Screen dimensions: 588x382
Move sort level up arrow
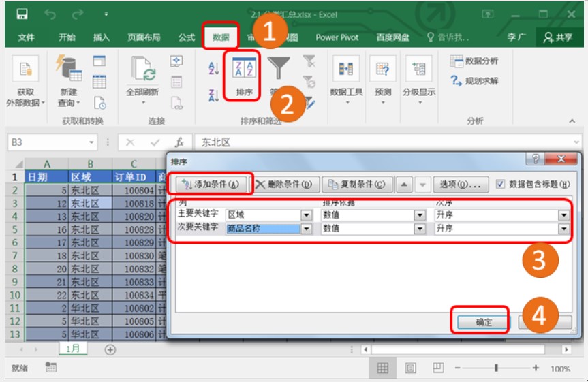tap(404, 185)
